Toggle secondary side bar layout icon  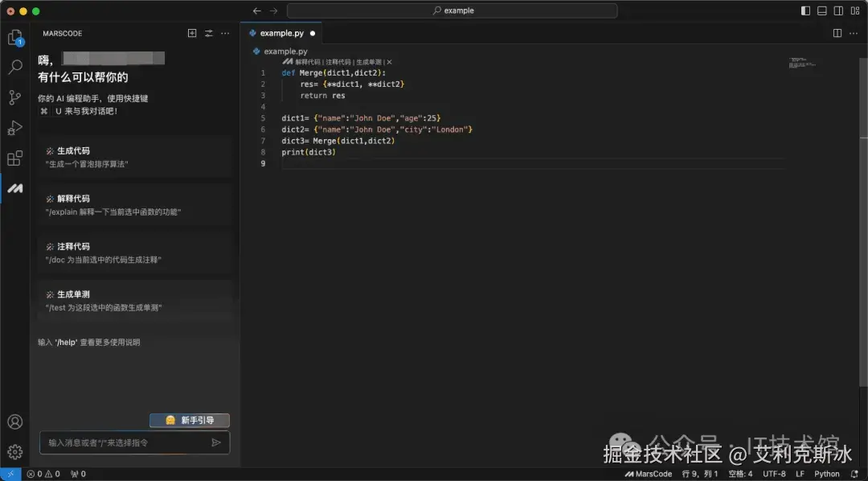coord(838,10)
